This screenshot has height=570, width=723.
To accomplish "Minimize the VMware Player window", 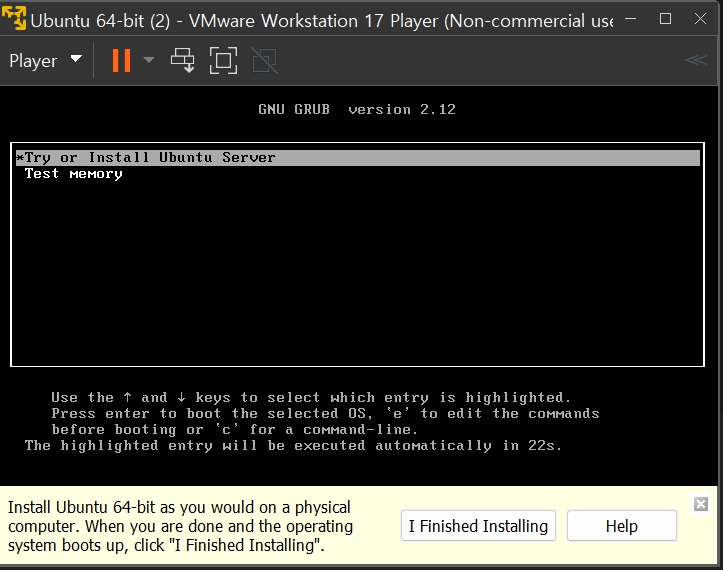I will point(630,19).
